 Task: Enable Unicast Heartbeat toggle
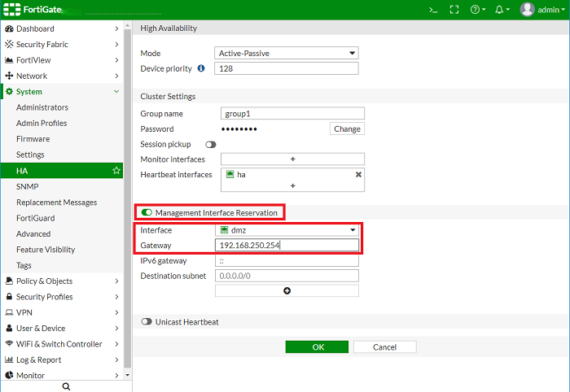pyautogui.click(x=147, y=322)
